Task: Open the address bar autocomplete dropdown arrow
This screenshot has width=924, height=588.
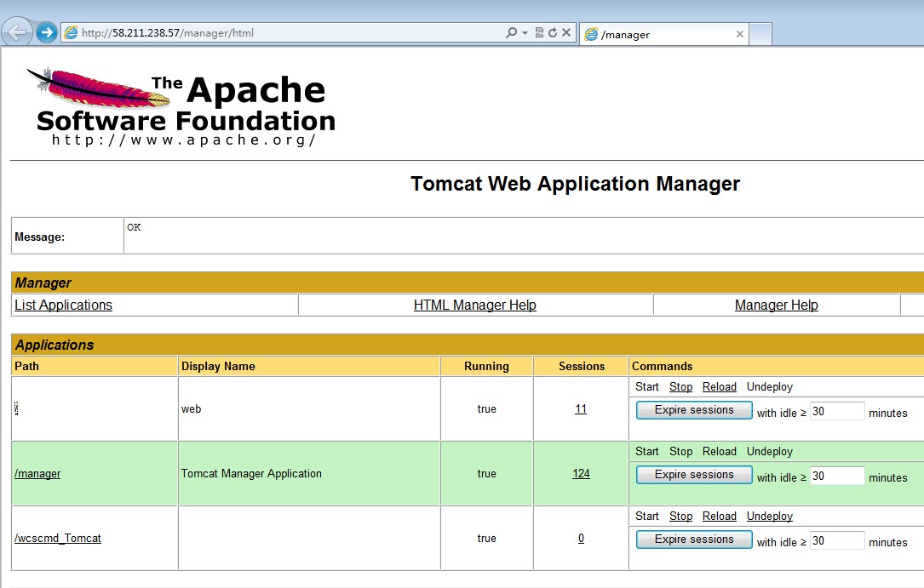Action: click(x=525, y=33)
